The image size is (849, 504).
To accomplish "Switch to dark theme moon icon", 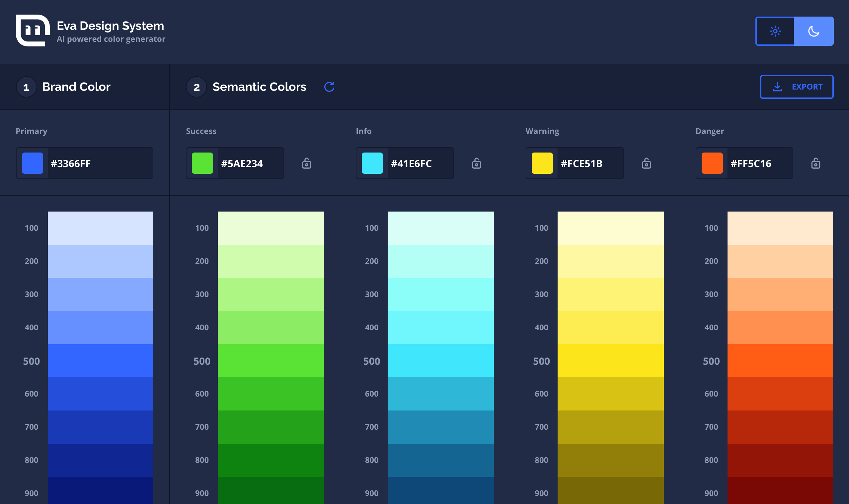I will tap(814, 31).
